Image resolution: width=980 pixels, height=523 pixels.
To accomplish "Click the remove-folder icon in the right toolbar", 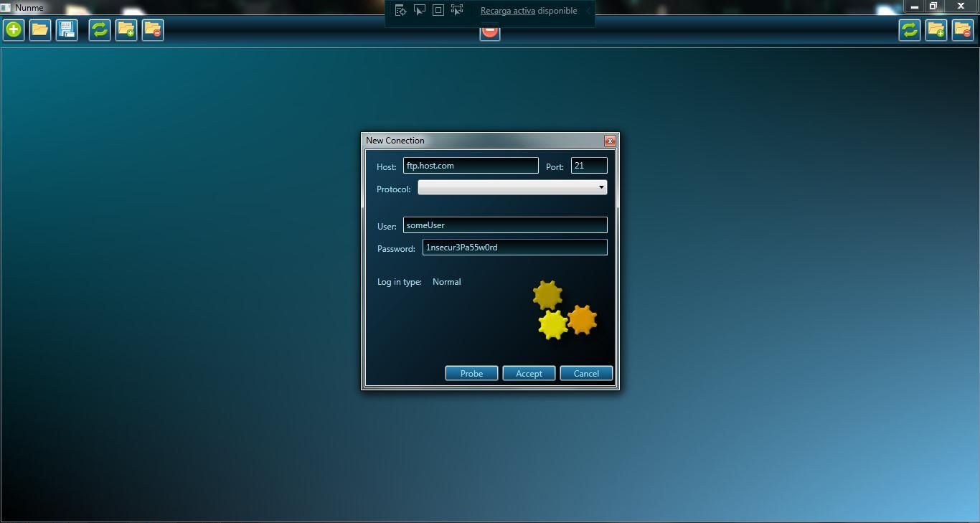I will [x=963, y=30].
